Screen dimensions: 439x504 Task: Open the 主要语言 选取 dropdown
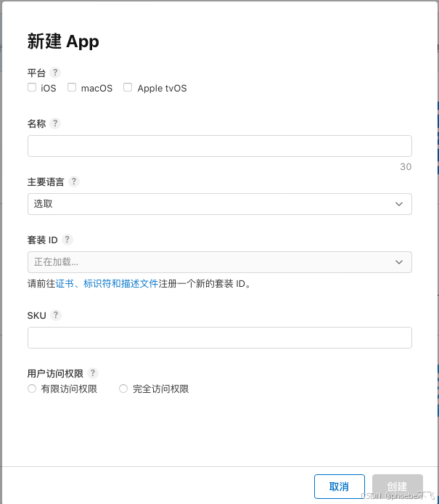click(220, 204)
